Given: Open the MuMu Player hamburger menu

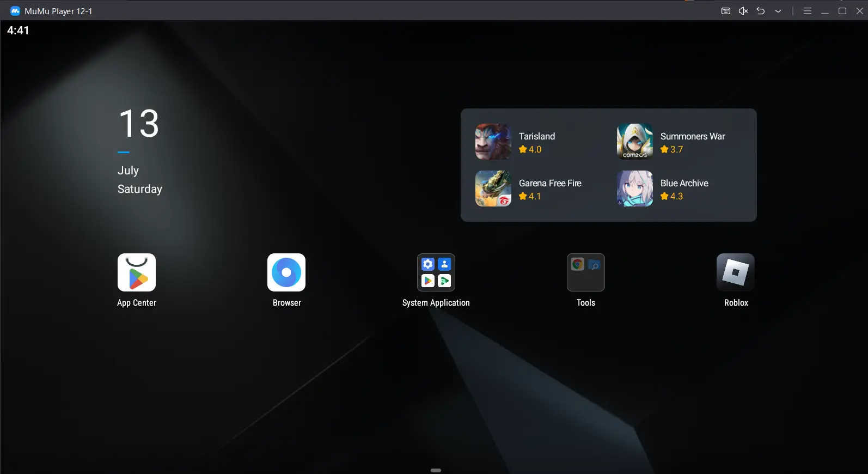Looking at the screenshot, I should [x=808, y=11].
